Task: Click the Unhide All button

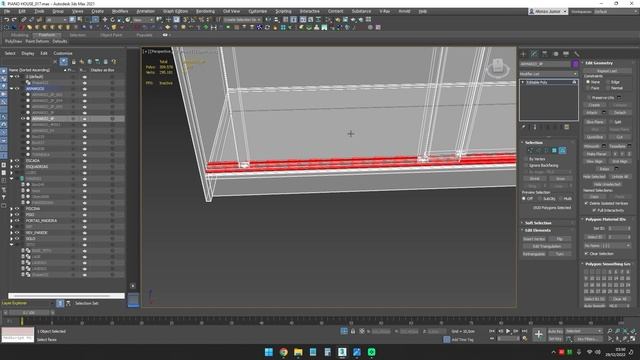Action: [x=620, y=177]
